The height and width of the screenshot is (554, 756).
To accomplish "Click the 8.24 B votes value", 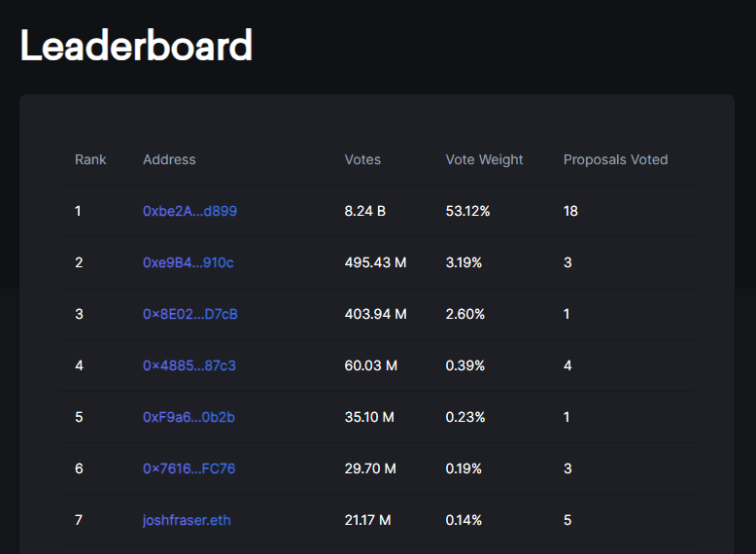I will pyautogui.click(x=364, y=211).
